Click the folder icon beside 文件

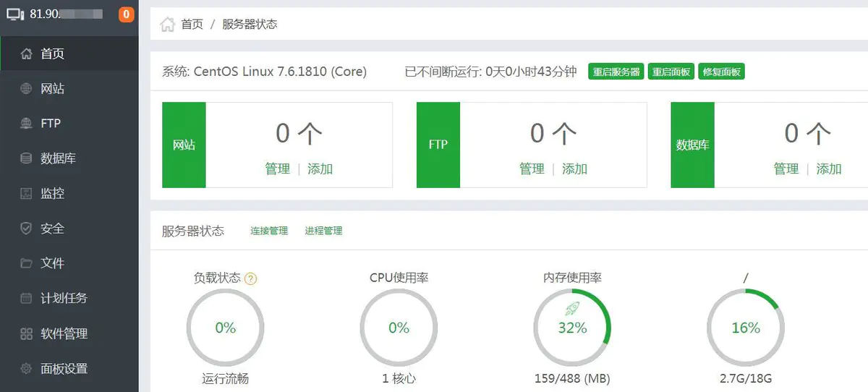pyautogui.click(x=26, y=263)
